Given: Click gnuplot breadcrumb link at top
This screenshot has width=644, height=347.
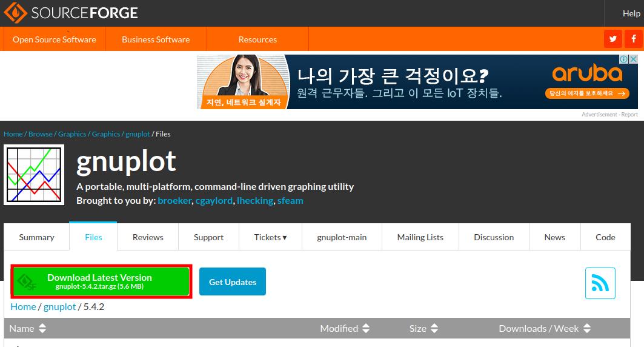Looking at the screenshot, I should (138, 134).
